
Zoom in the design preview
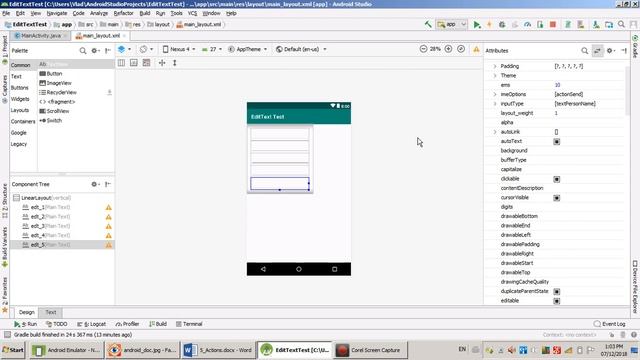coord(448,49)
